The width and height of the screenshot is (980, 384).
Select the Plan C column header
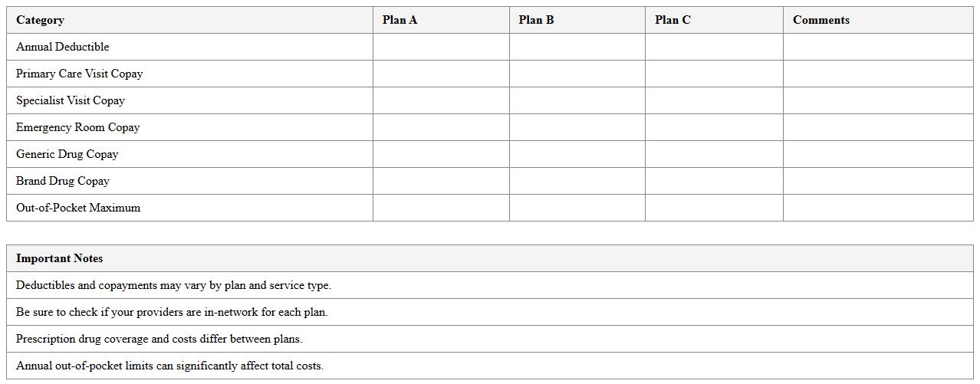pyautogui.click(x=673, y=20)
